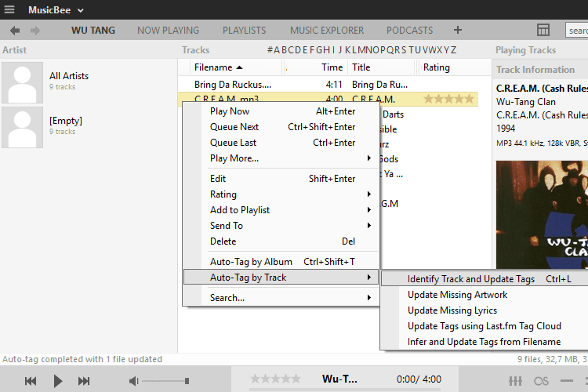588x392 pixels.
Task: Open the equalizer icon
Action: [x=516, y=381]
